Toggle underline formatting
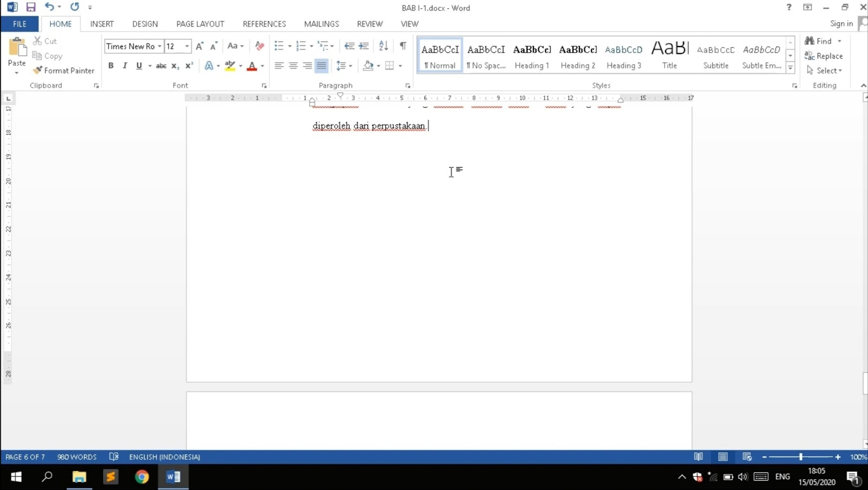868x490 pixels. (x=139, y=66)
